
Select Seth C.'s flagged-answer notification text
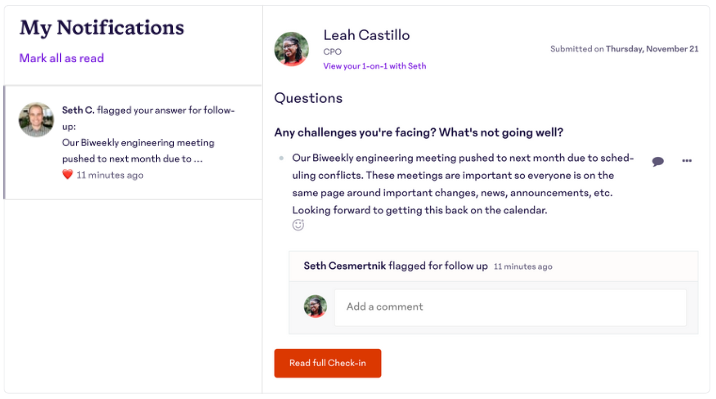(x=148, y=134)
